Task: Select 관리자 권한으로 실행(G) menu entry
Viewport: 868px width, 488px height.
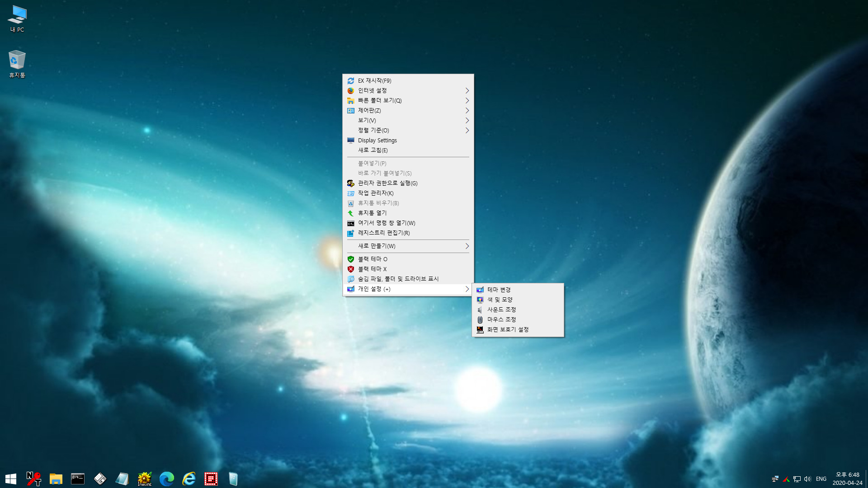Action: tap(408, 183)
